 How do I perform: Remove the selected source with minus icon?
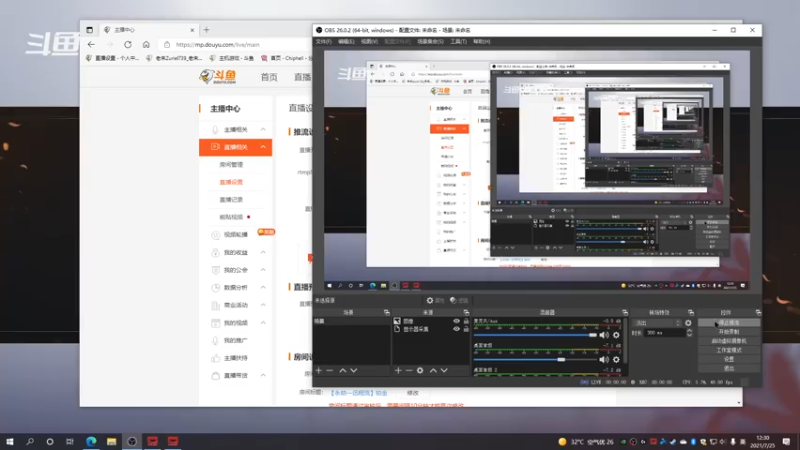[x=409, y=370]
